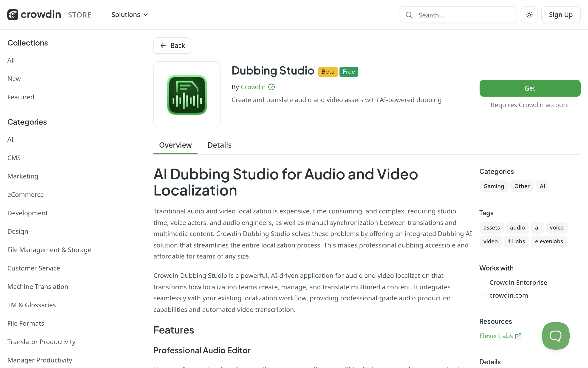
Task: Click the search magnifier icon
Action: click(409, 15)
